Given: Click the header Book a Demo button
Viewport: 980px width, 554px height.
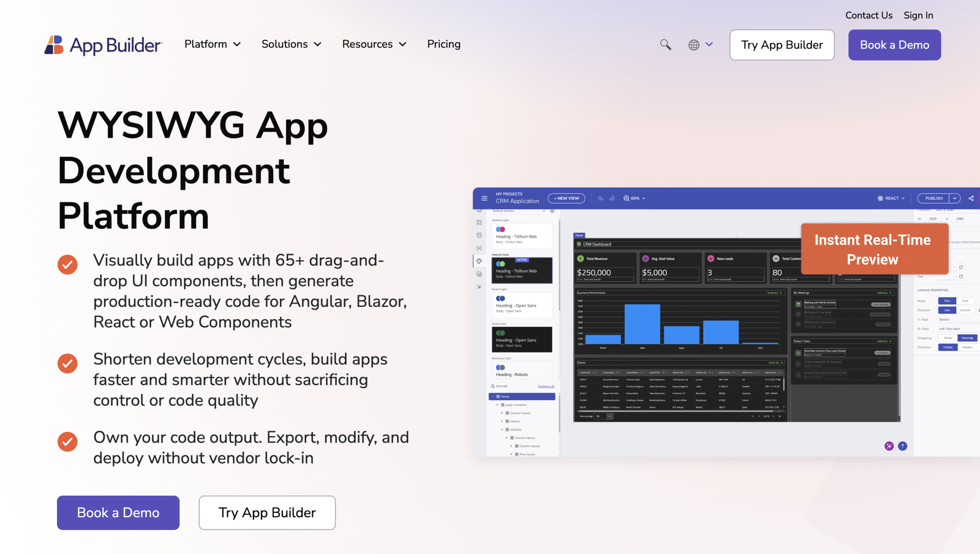Looking at the screenshot, I should (894, 45).
